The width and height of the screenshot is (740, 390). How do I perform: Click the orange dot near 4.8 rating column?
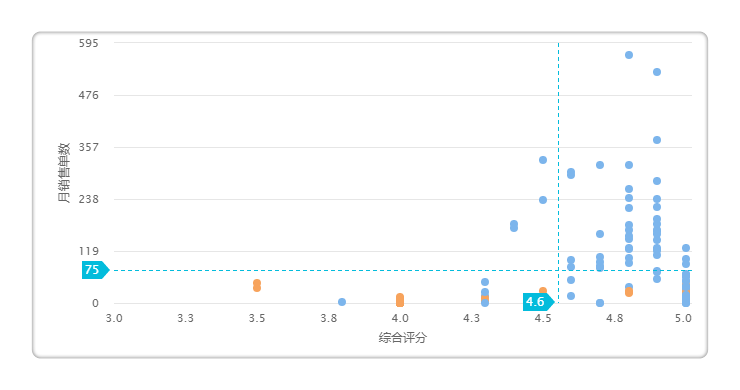629,292
